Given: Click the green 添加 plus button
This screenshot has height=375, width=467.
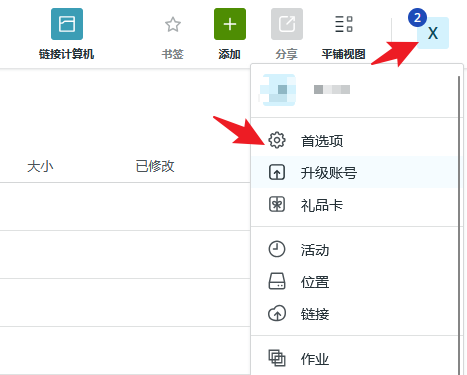Looking at the screenshot, I should 230,24.
